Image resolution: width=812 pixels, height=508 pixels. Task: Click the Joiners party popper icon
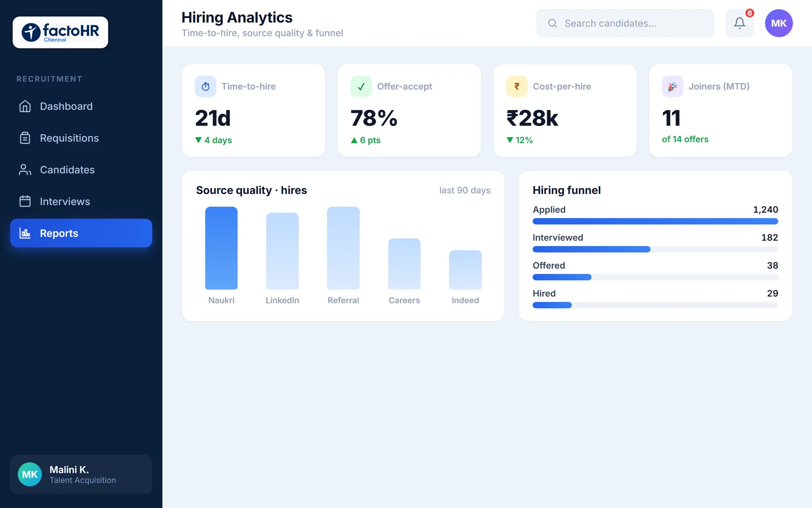click(x=673, y=86)
